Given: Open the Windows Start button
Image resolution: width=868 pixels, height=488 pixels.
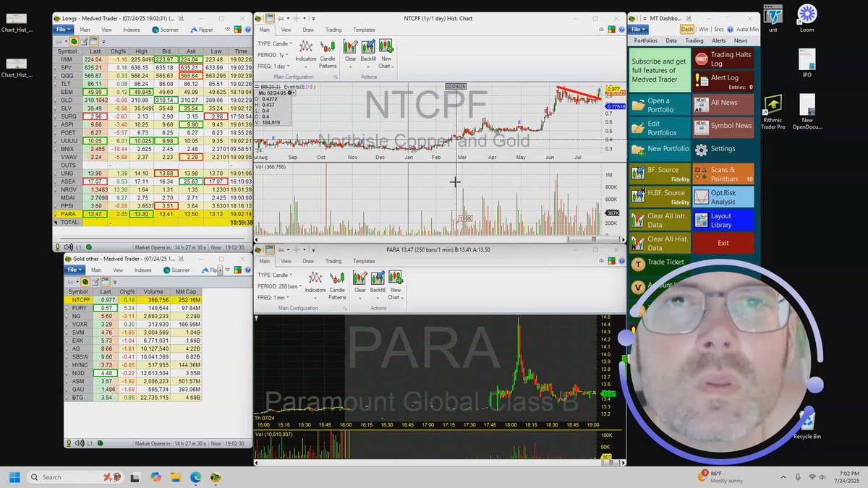Looking at the screenshot, I should pyautogui.click(x=14, y=477).
